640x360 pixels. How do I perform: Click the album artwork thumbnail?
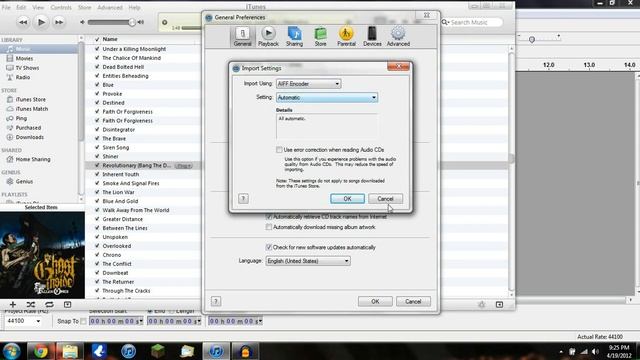click(x=42, y=255)
